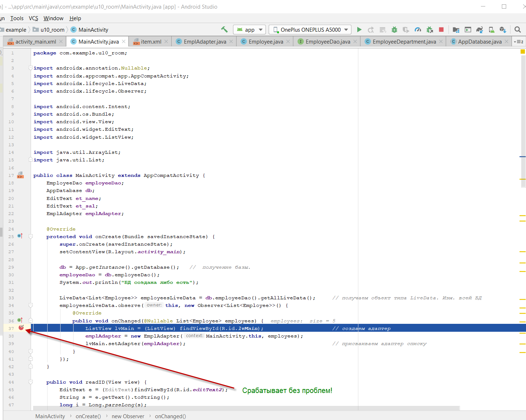Click u10_room in the navigation bar
The width and height of the screenshot is (526, 420).
[x=49, y=30]
